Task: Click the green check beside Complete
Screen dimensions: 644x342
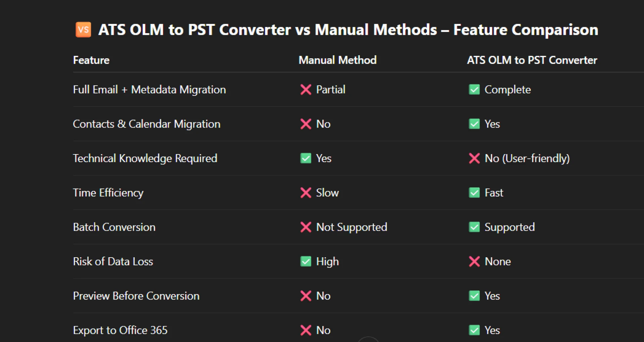Action: pyautogui.click(x=474, y=89)
